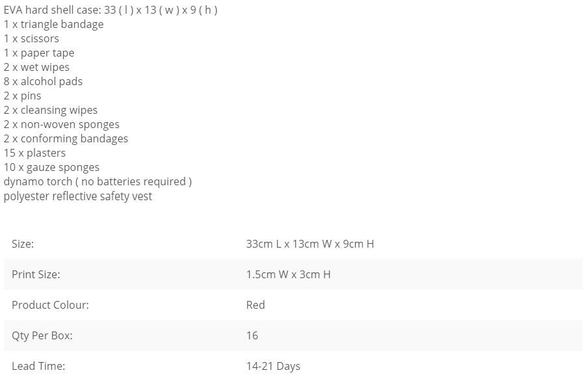Click the 33cm L x 13cm W value

(x=310, y=244)
